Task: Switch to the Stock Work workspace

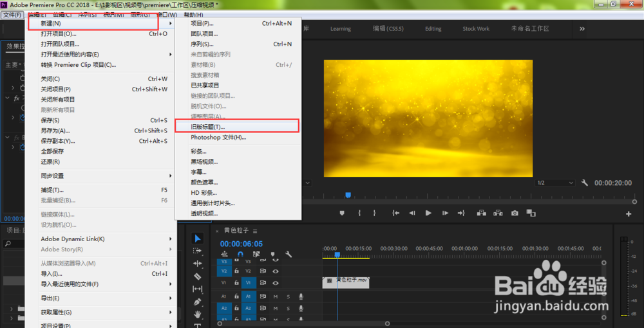Action: (476, 29)
